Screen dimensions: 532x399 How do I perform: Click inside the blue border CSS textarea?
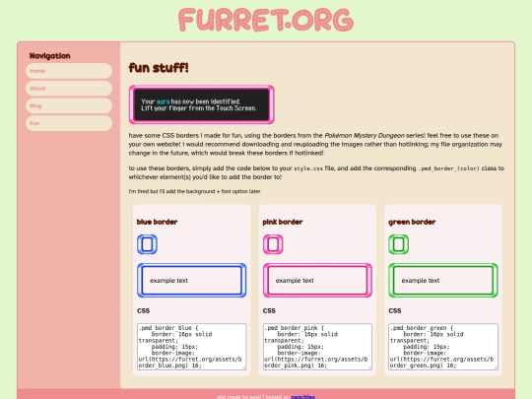point(192,347)
